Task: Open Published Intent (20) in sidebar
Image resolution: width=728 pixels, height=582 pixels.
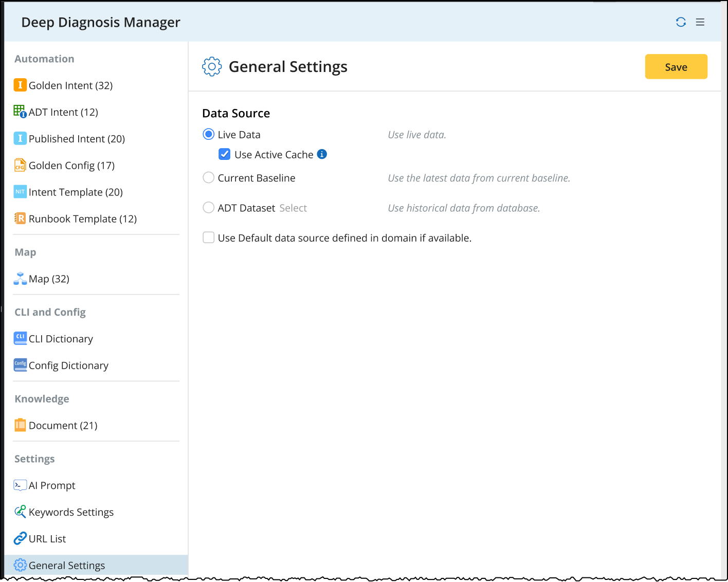Action: (x=77, y=139)
